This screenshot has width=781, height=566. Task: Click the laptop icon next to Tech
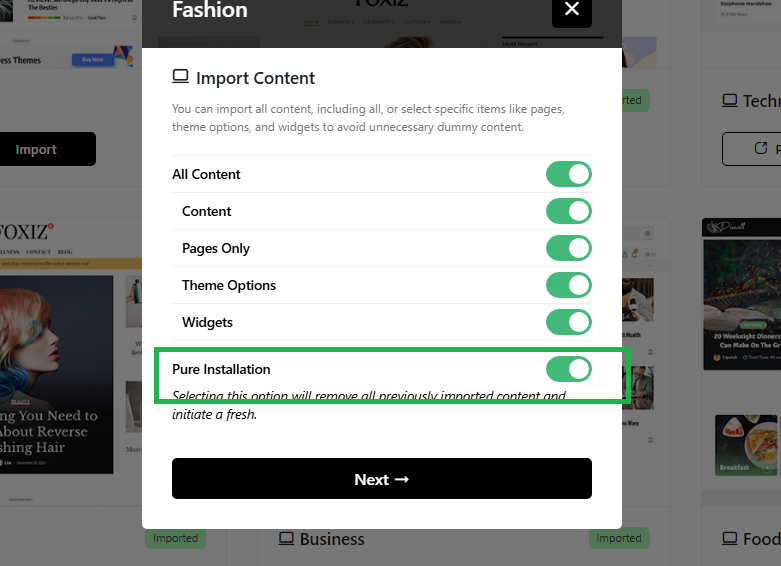730,101
